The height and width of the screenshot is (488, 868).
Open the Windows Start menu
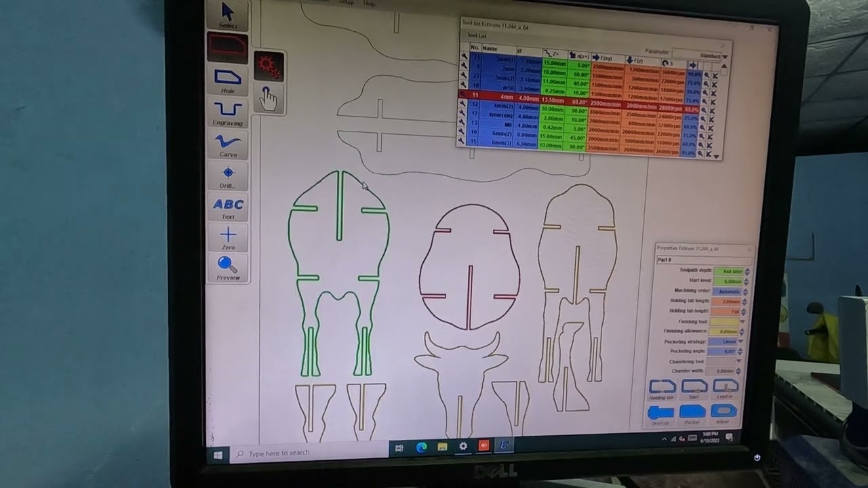coord(218,455)
